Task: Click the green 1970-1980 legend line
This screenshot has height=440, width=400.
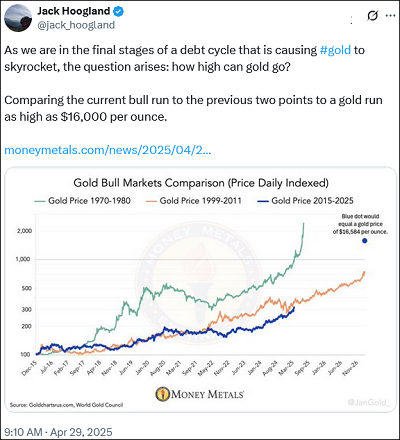Action: pos(40,201)
